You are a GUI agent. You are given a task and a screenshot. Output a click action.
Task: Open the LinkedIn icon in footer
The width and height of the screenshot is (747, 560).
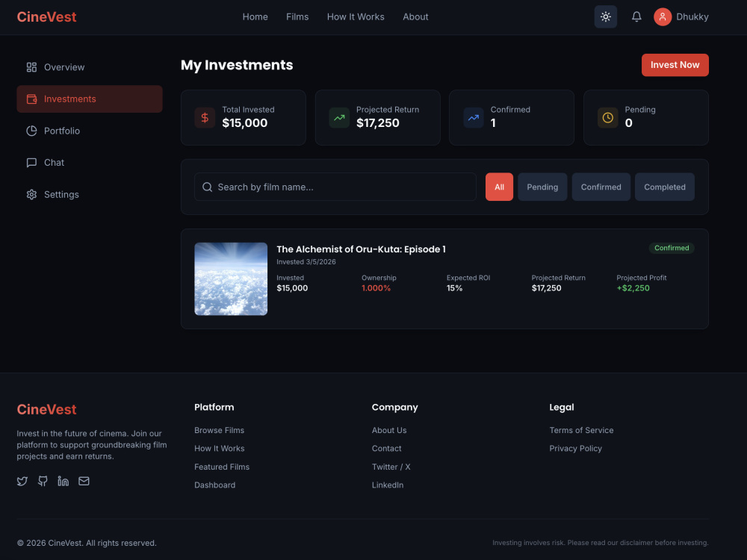(63, 481)
